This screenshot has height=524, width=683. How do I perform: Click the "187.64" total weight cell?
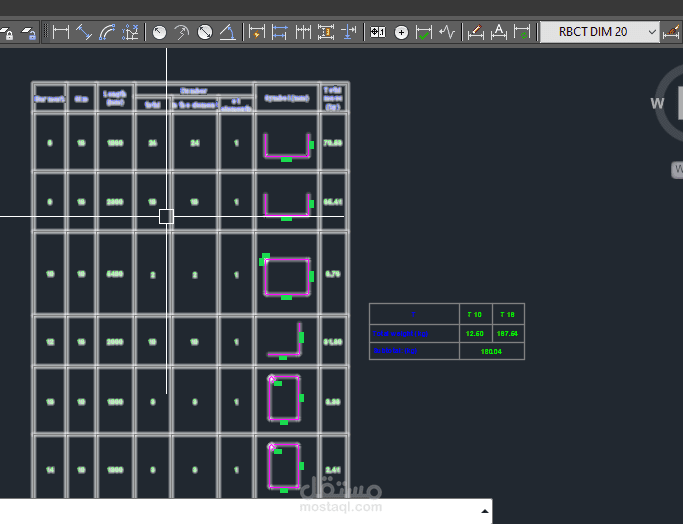tap(507, 334)
